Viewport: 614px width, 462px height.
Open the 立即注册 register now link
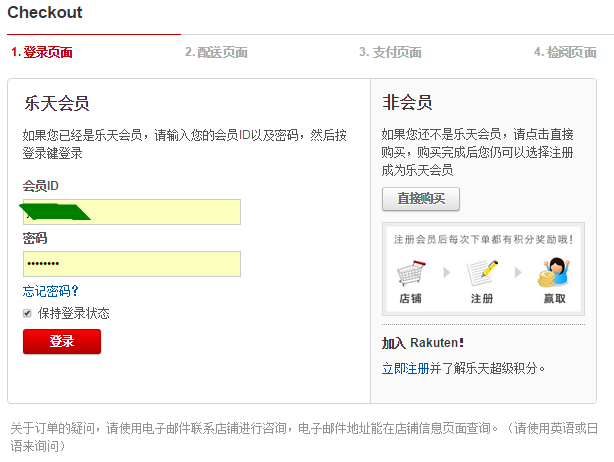coord(406,368)
